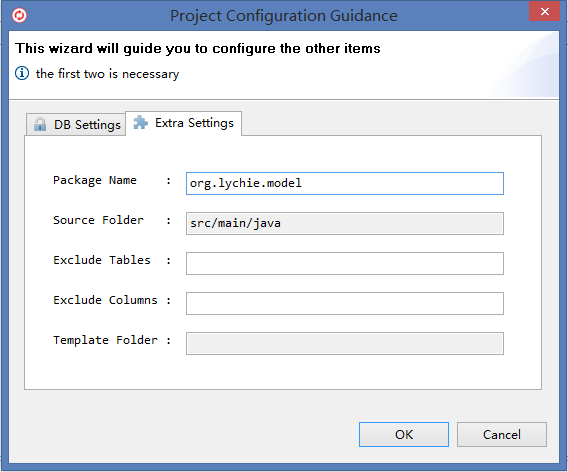Click the puzzle piece icon on Extra Settings

141,122
